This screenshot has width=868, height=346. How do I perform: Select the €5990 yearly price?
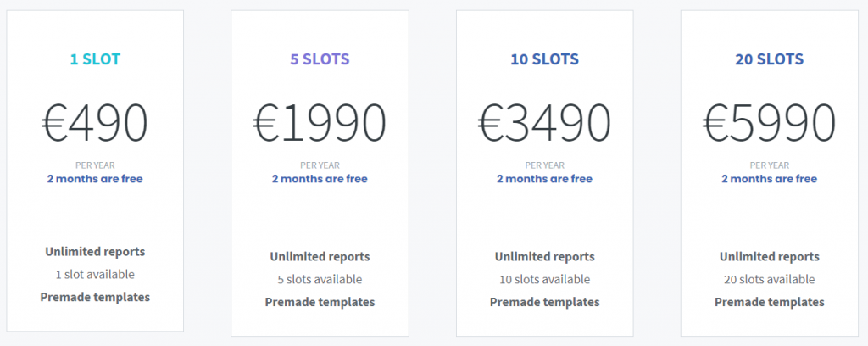tap(769, 122)
